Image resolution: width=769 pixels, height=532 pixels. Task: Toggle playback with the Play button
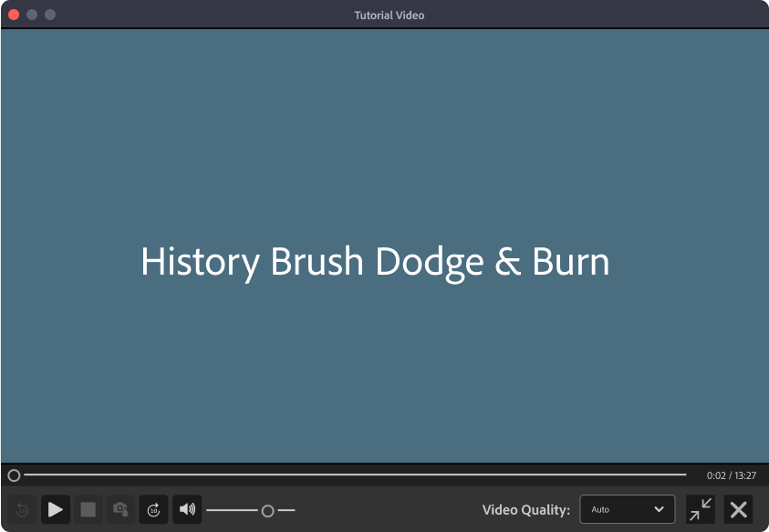55,509
